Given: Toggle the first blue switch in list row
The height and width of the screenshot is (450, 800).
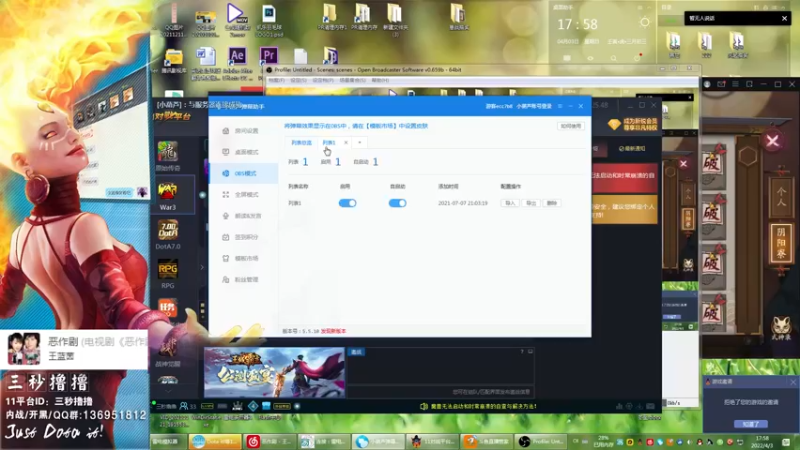Looking at the screenshot, I should point(347,203).
